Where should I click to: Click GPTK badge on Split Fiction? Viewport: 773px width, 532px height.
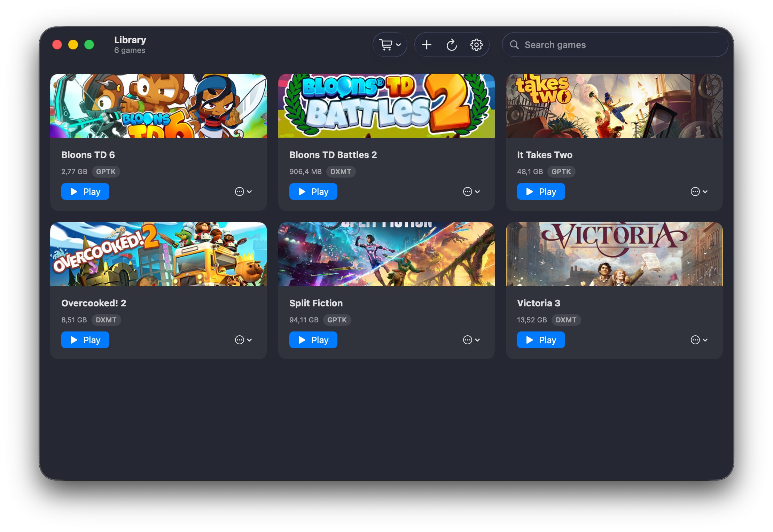(x=337, y=320)
